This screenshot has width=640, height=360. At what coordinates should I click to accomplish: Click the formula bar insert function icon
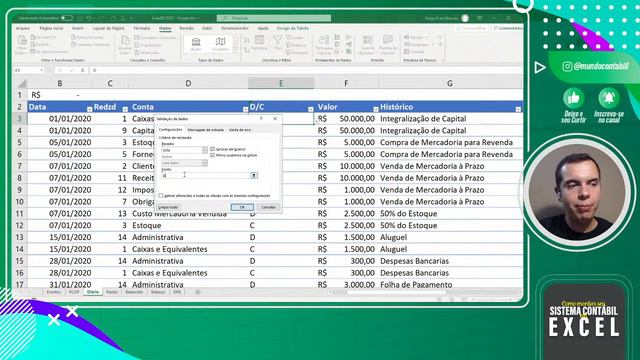(82, 70)
